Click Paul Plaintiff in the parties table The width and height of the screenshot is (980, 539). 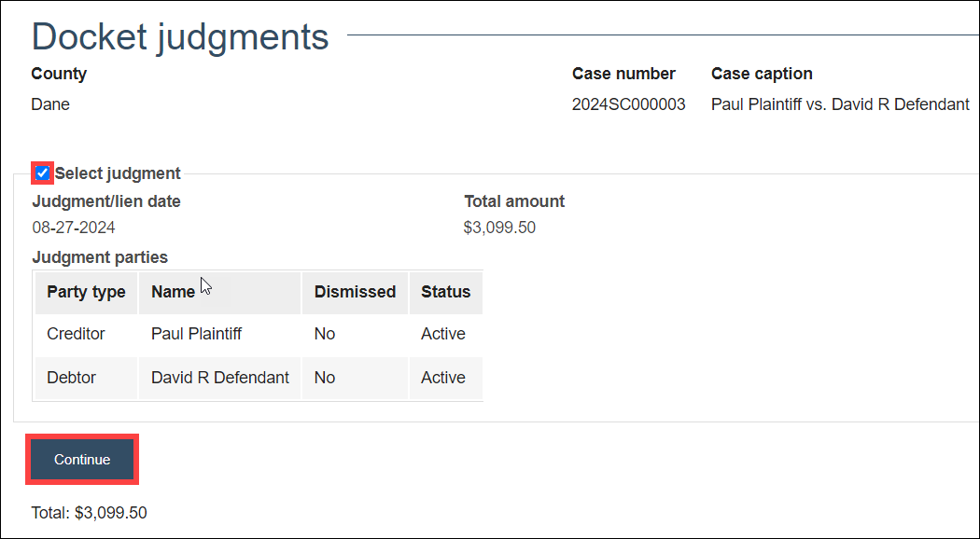click(196, 334)
